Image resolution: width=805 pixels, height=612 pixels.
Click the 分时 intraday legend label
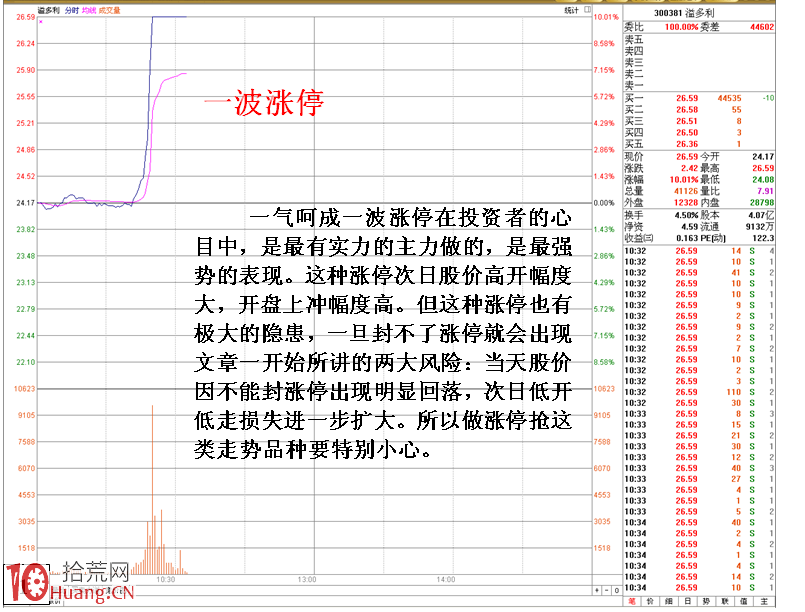72,10
